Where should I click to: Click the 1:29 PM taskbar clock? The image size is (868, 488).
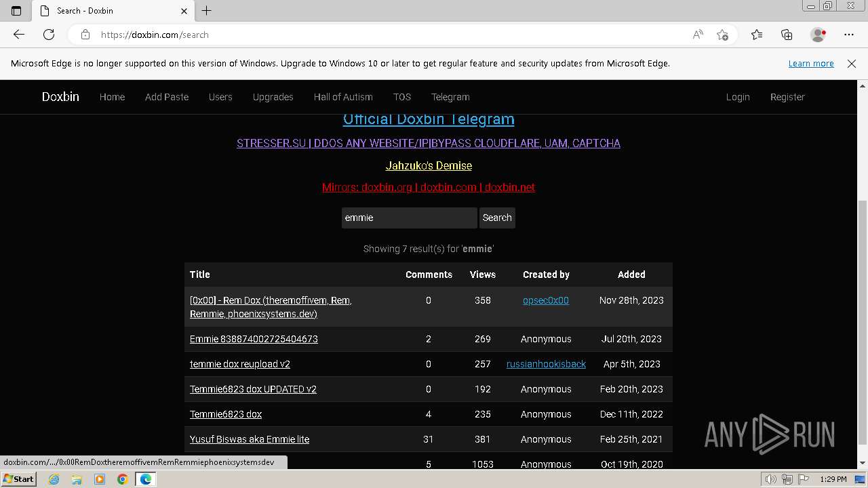click(833, 479)
